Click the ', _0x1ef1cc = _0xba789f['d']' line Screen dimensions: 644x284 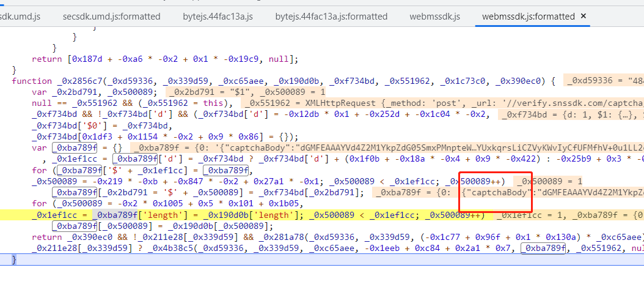pos(343,159)
